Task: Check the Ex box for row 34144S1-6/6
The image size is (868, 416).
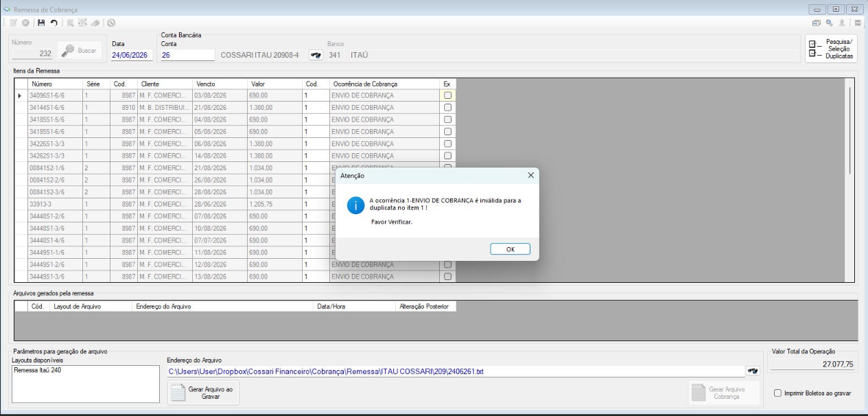Action: click(447, 108)
